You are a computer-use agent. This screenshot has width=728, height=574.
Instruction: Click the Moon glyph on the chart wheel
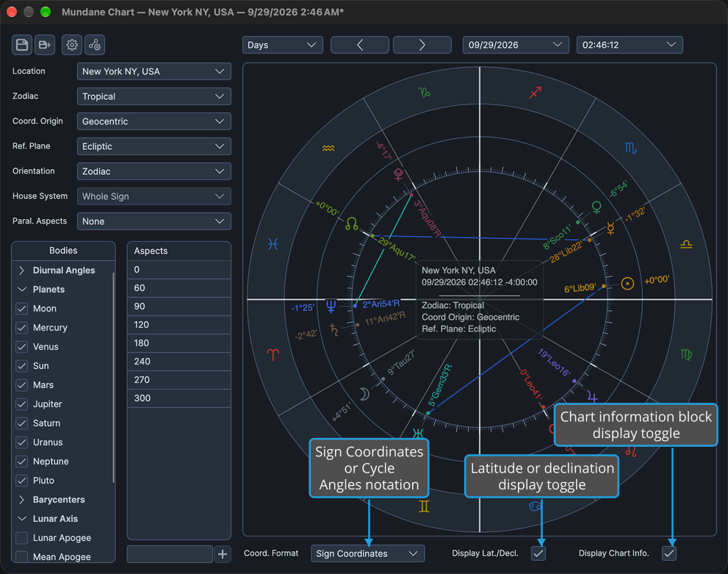[x=364, y=394]
